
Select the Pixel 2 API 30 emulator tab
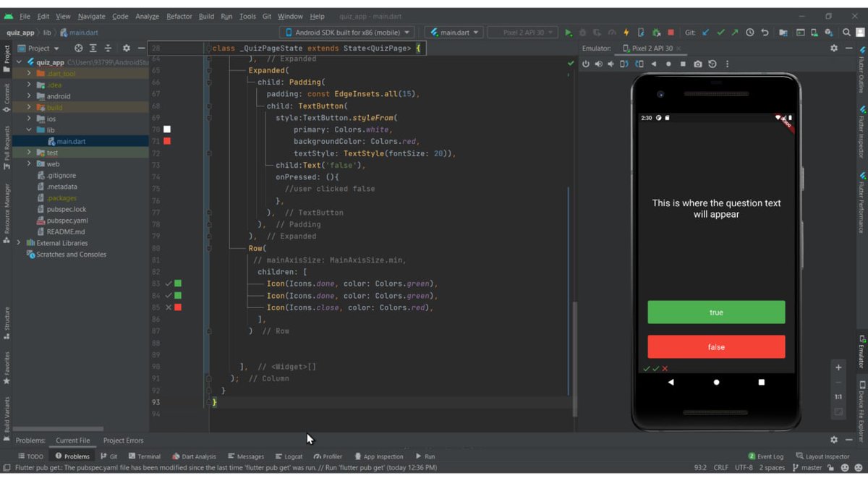652,48
